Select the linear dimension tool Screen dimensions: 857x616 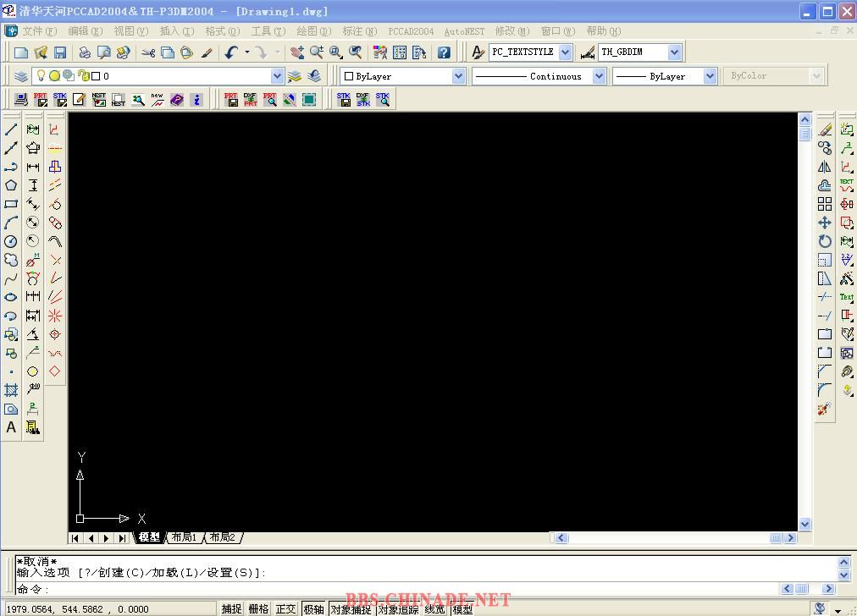click(33, 167)
